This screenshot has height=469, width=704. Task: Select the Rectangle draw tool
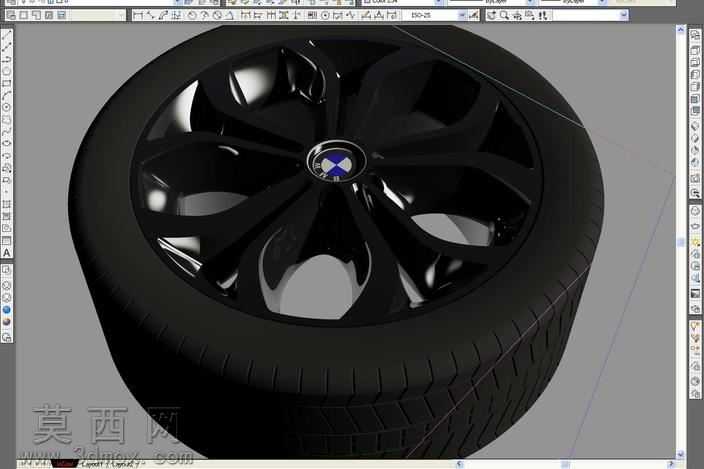pos(6,83)
